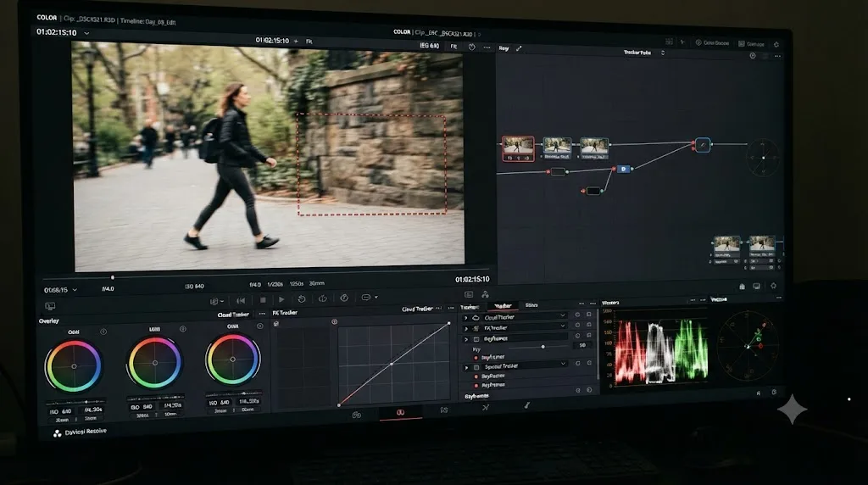Click the Key slider handle in tracker panel

[x=543, y=347]
